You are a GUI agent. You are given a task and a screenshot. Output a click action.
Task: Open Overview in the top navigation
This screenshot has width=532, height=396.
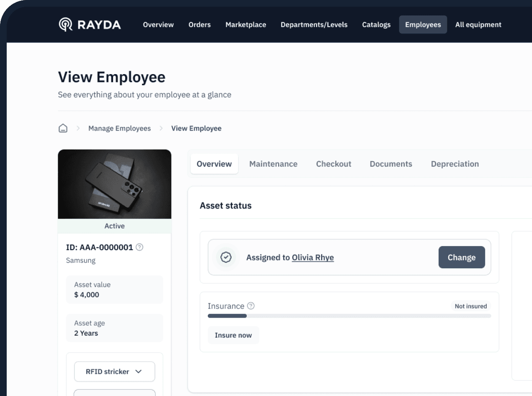158,25
